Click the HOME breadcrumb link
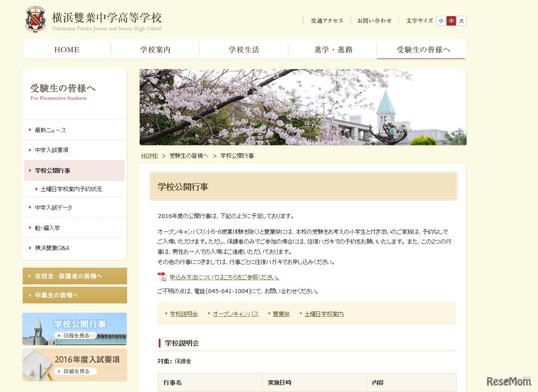Image resolution: width=538 pixels, height=392 pixels. (x=150, y=156)
